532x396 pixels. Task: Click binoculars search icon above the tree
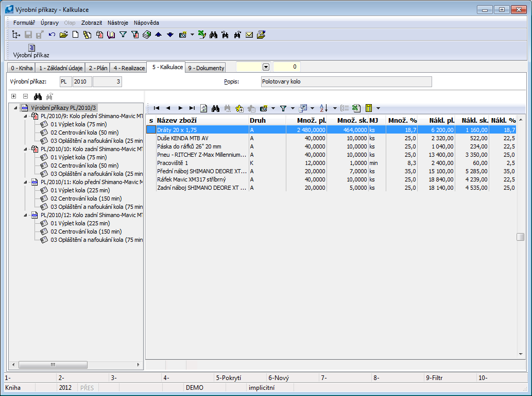38,96
